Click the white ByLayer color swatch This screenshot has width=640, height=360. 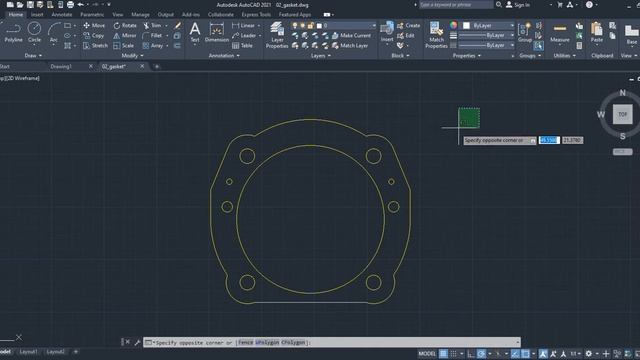(x=467, y=25)
